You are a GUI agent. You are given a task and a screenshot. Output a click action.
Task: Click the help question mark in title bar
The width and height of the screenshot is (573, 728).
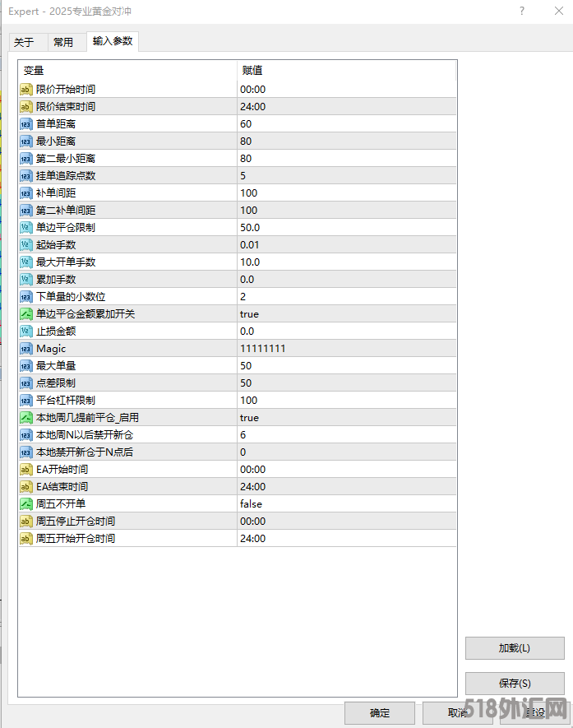(x=522, y=11)
